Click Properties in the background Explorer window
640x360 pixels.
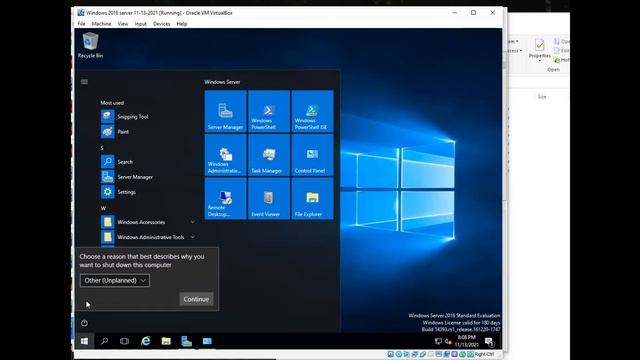[x=540, y=49]
